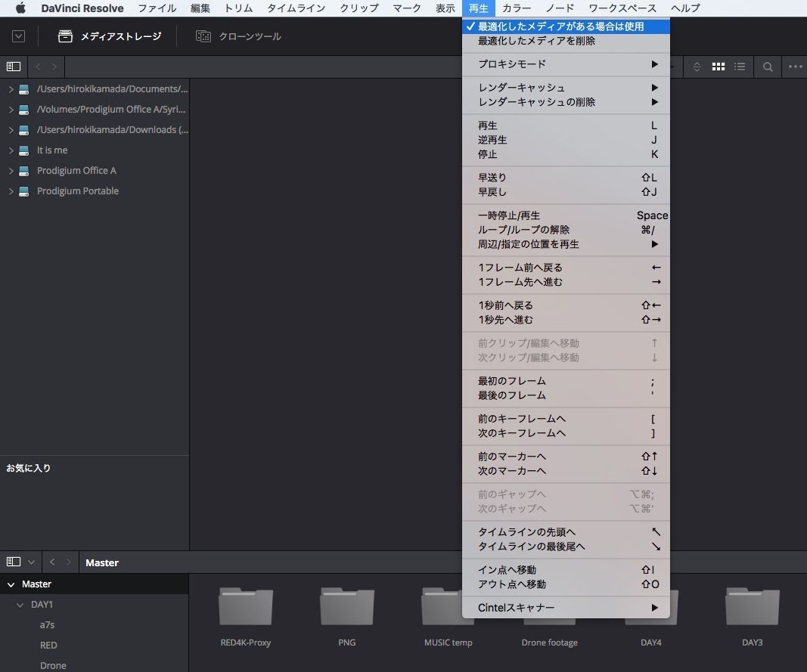Expand /Volumes/Prodigium Office A/Syri... entry
Viewport: 807px width, 672px height.
coord(11,110)
